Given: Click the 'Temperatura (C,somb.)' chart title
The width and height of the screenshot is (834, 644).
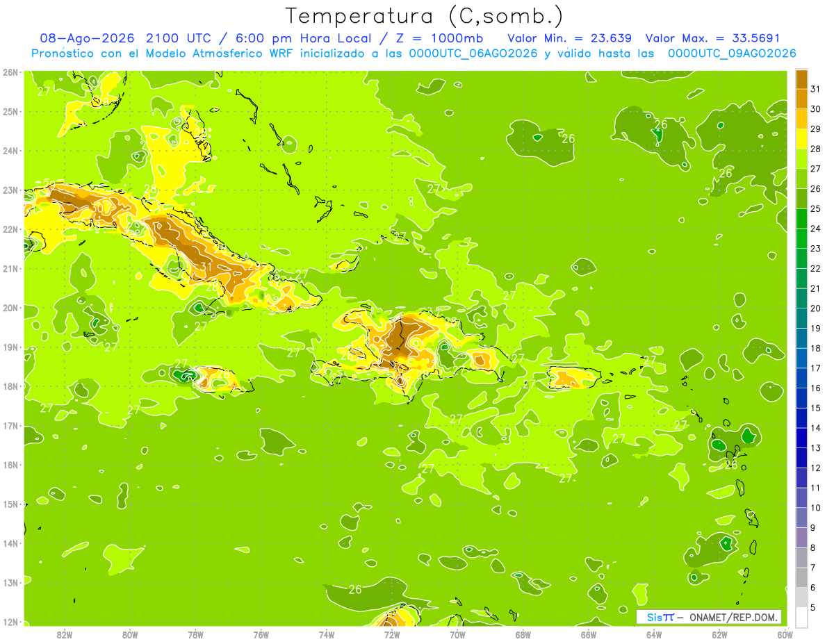Looking at the screenshot, I should tap(424, 16).
